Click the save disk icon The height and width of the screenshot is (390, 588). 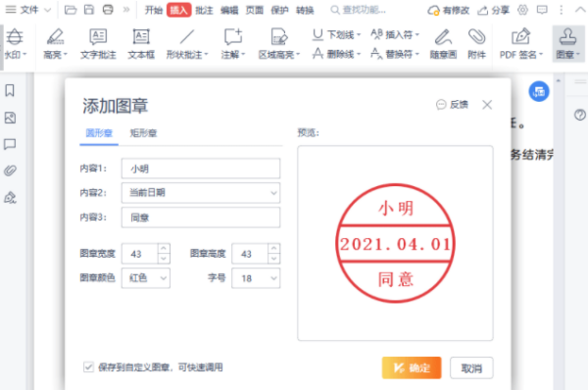pyautogui.click(x=89, y=10)
